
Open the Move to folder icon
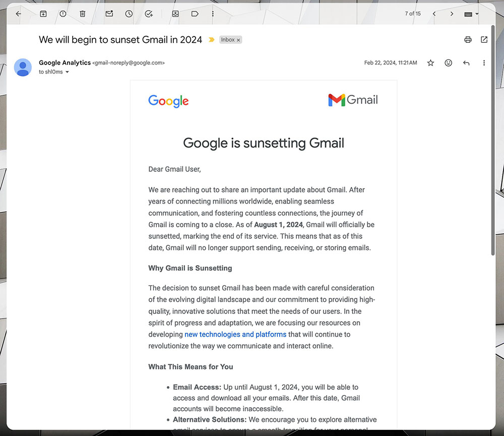coord(175,14)
